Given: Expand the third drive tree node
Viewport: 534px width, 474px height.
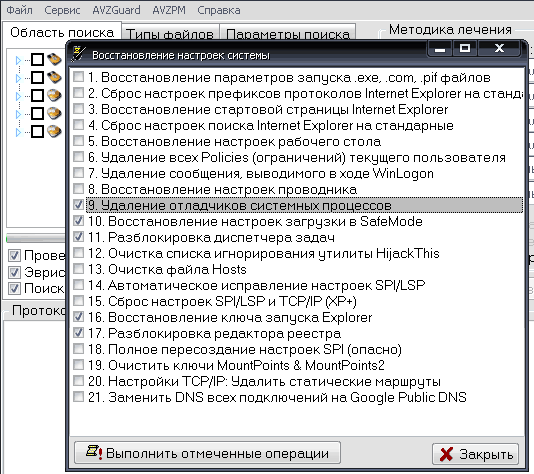Looking at the screenshot, I should [x=18, y=96].
